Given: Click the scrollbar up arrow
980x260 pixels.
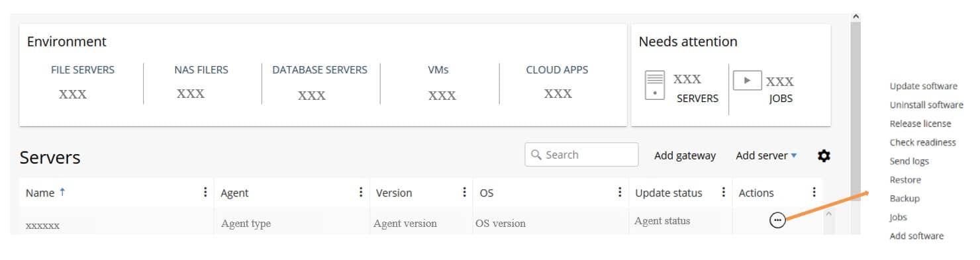Looking at the screenshot, I should 856,17.
